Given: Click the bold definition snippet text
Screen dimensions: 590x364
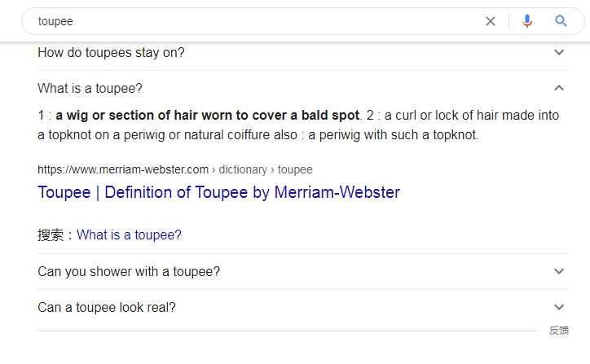Looking at the screenshot, I should tap(207, 115).
